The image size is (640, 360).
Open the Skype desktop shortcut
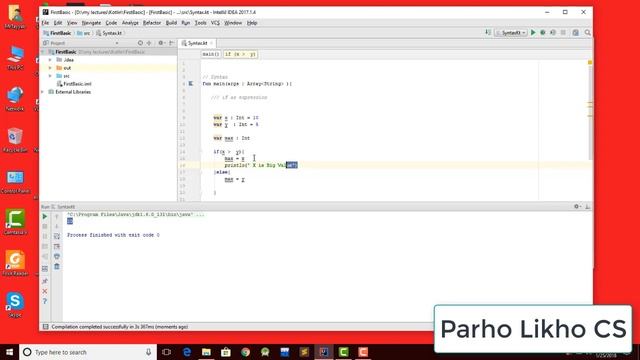(x=15, y=305)
